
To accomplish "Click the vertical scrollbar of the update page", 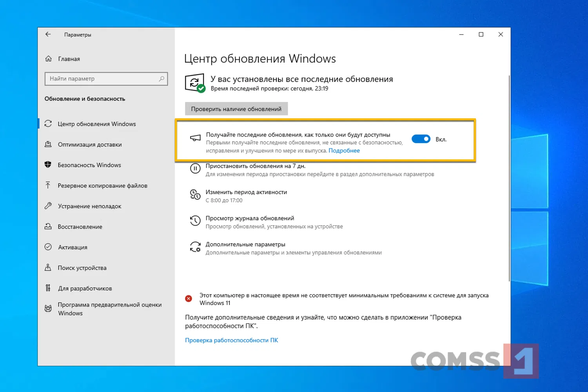I will 509,178.
